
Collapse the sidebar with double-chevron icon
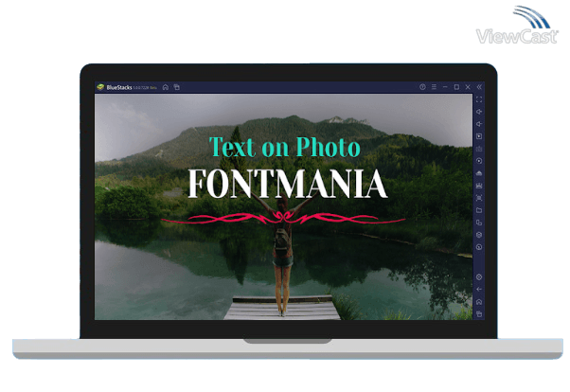[479, 87]
